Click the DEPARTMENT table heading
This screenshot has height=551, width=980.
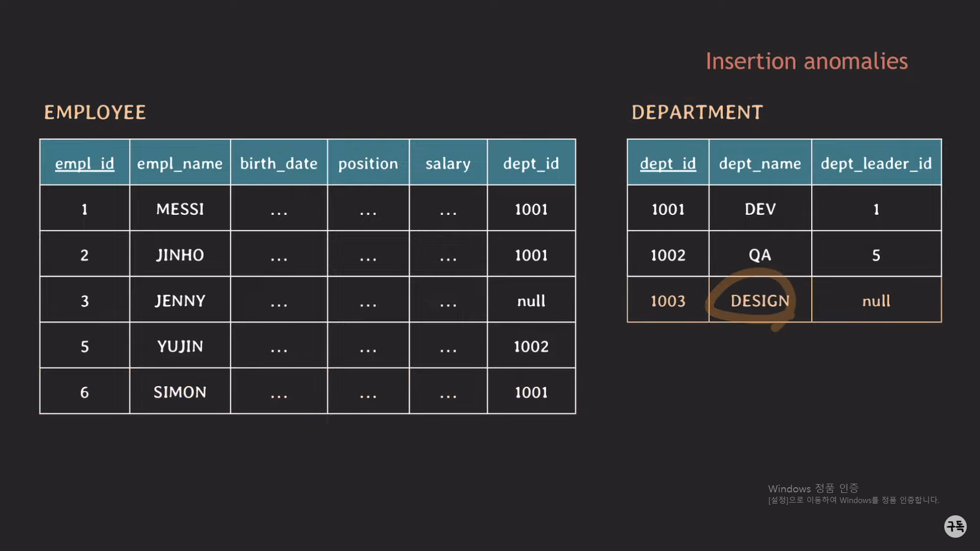tap(697, 112)
